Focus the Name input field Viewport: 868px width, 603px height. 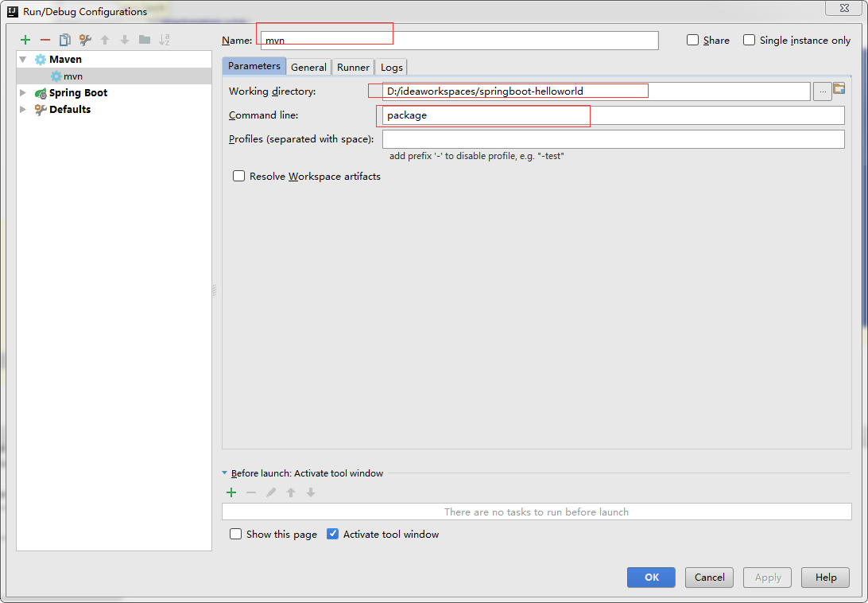coord(459,41)
